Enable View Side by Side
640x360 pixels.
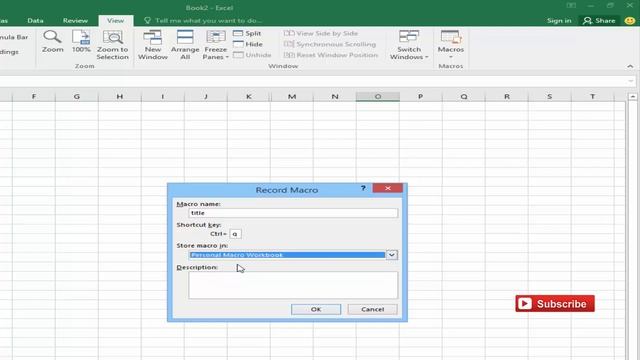[x=321, y=33]
